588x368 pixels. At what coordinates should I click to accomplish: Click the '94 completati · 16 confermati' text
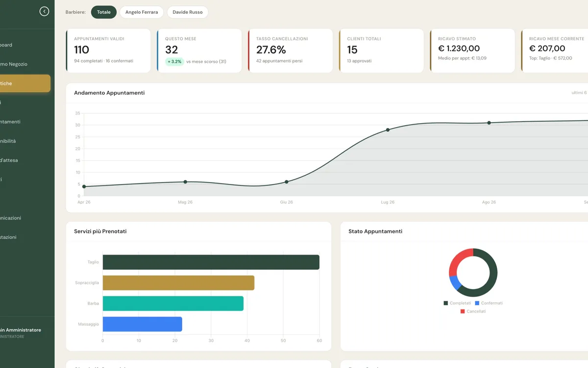103,61
